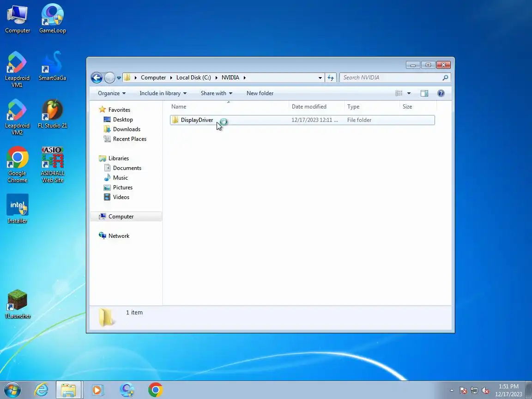Open Recent Places in navigation pane
The width and height of the screenshot is (532, 399).
pyautogui.click(x=129, y=139)
